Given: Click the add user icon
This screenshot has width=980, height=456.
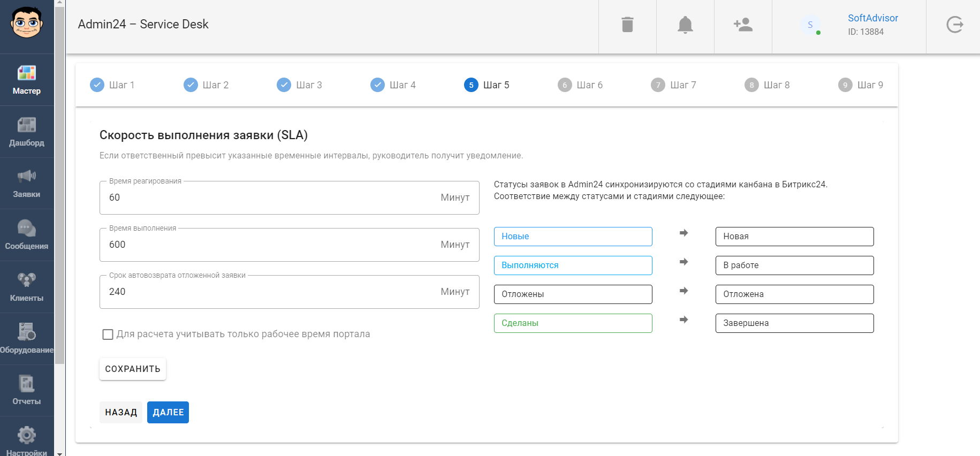Looking at the screenshot, I should pyautogui.click(x=743, y=25).
